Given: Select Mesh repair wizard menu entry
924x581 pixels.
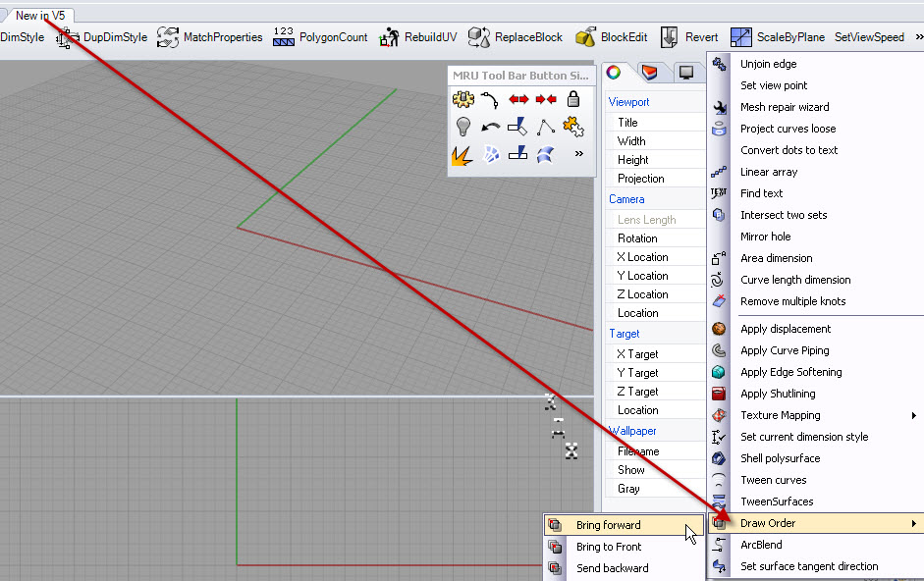Looking at the screenshot, I should click(785, 107).
